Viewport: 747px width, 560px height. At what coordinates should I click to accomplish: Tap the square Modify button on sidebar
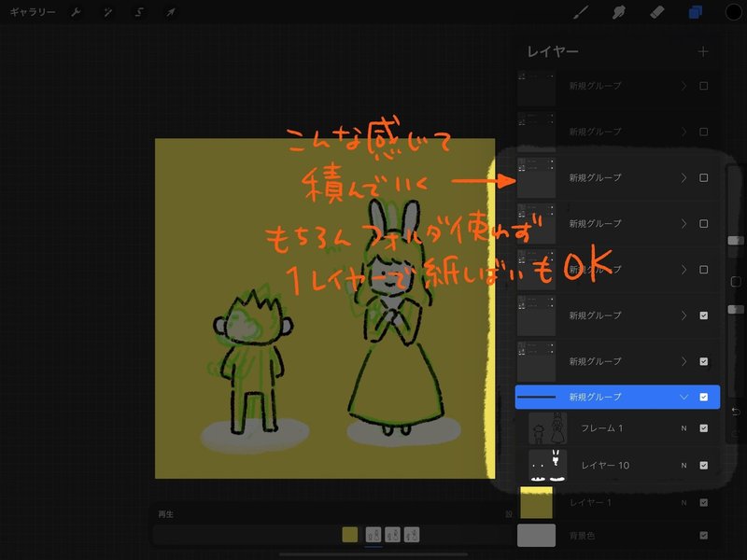pyautogui.click(x=736, y=282)
